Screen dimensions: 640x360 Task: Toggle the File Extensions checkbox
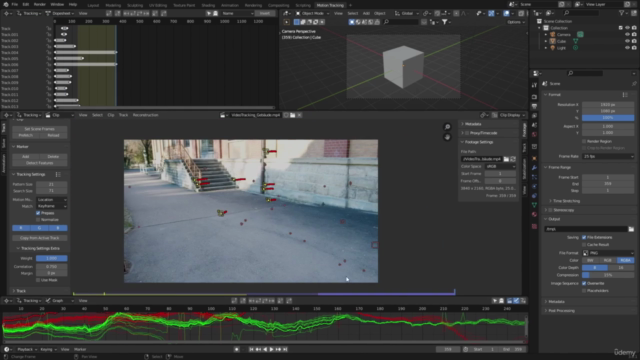click(584, 237)
